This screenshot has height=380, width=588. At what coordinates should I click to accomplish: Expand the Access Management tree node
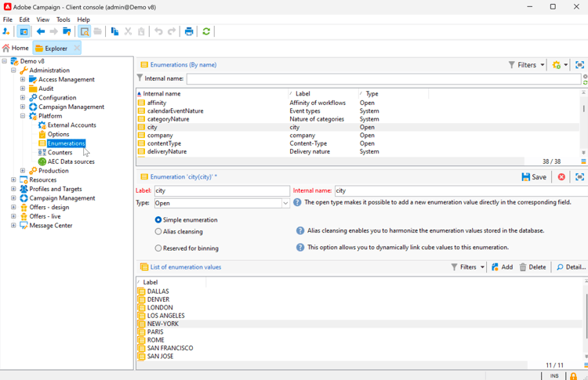[x=23, y=79]
